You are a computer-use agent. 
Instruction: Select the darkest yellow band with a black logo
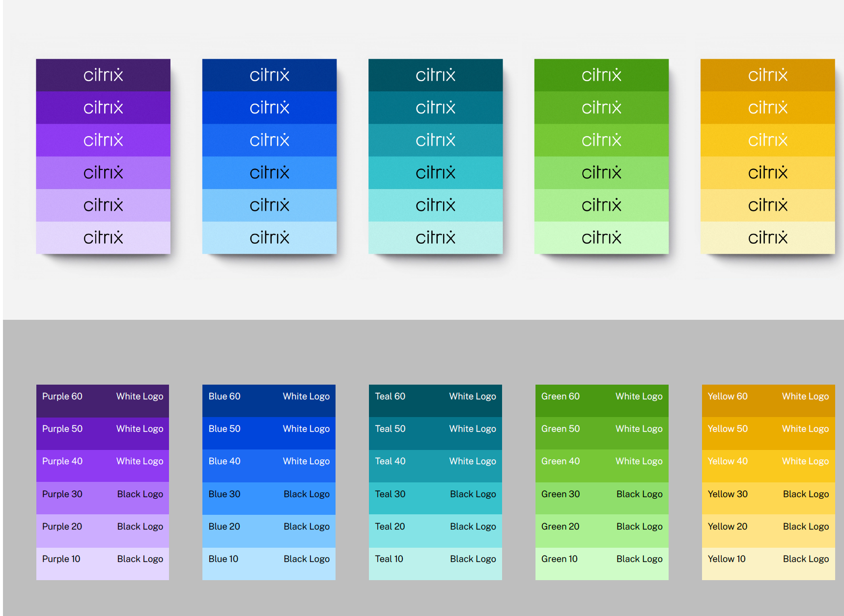(x=768, y=173)
